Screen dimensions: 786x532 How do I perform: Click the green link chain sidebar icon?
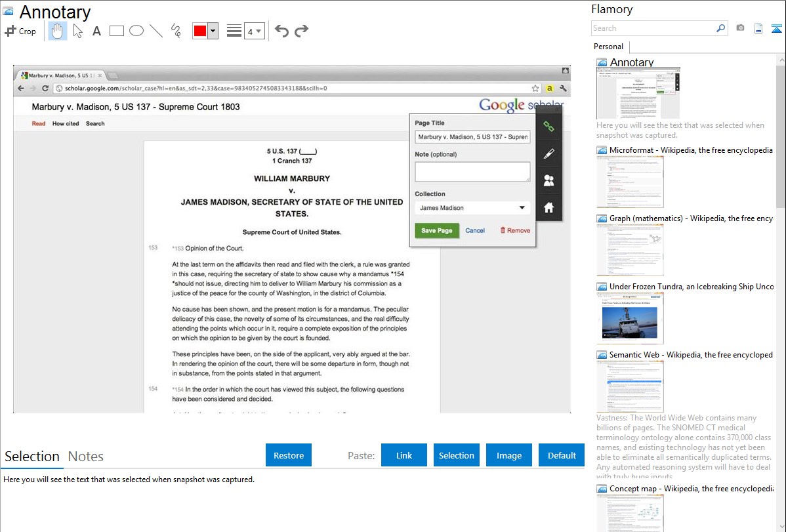pos(549,127)
